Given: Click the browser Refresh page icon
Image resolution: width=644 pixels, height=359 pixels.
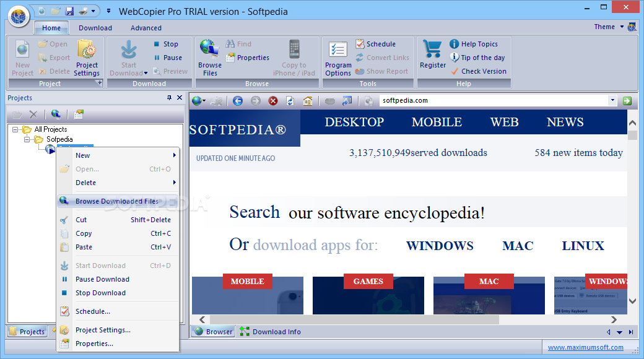Looking at the screenshot, I should click(290, 101).
